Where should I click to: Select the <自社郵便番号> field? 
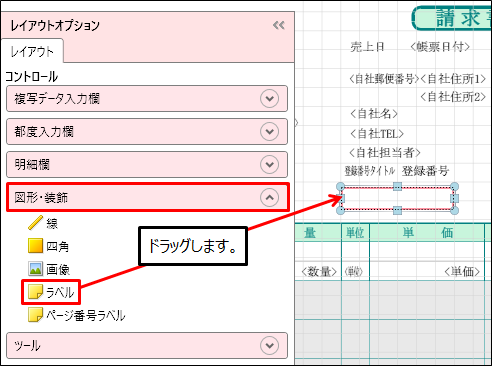(x=384, y=79)
